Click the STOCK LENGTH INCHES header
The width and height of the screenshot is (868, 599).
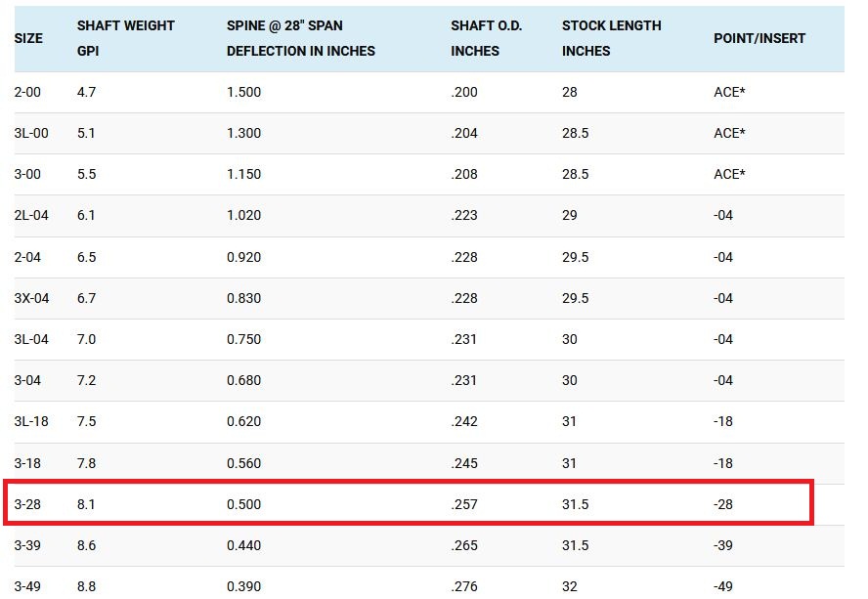pos(611,38)
